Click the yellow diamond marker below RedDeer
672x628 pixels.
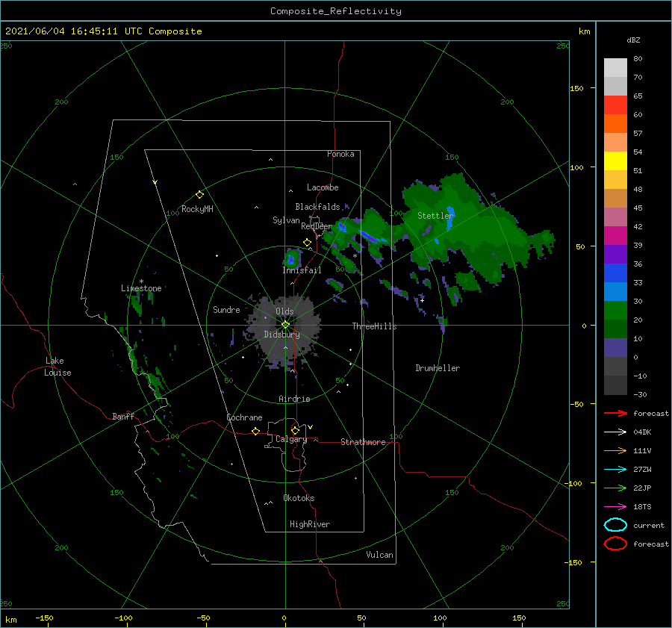(x=308, y=243)
